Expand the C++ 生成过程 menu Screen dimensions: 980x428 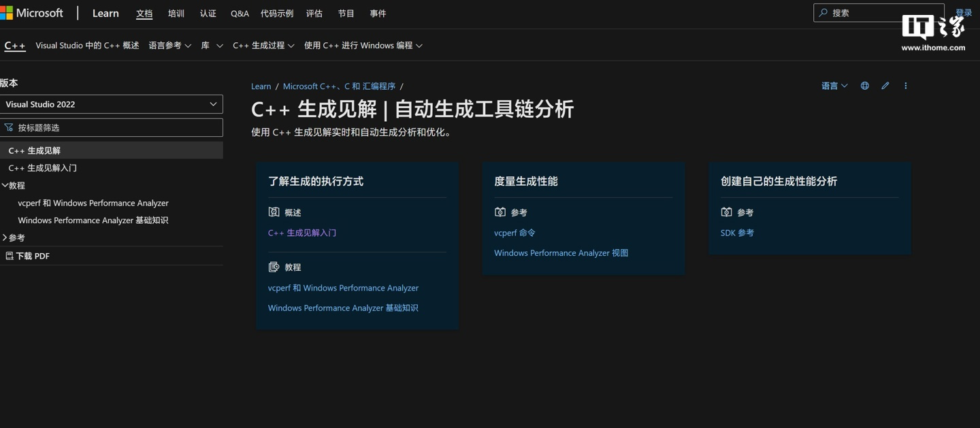[263, 46]
